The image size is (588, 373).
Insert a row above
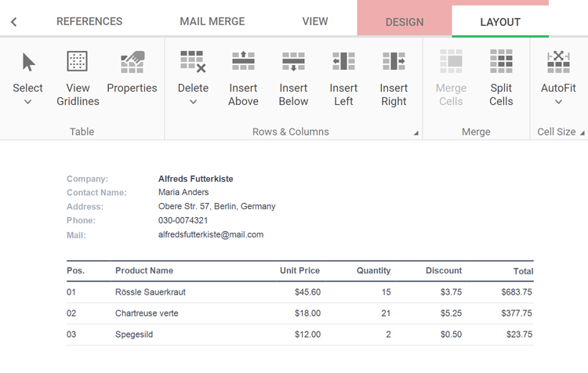click(x=243, y=78)
